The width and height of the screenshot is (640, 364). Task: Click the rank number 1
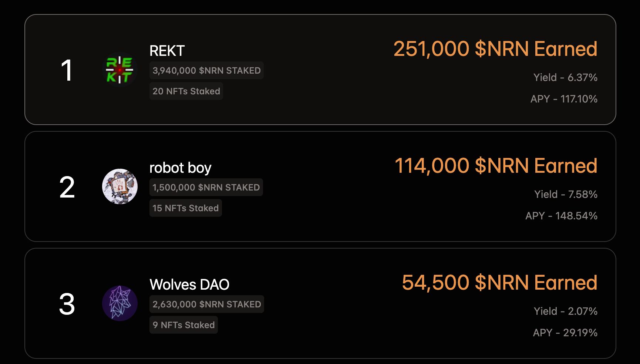(67, 70)
